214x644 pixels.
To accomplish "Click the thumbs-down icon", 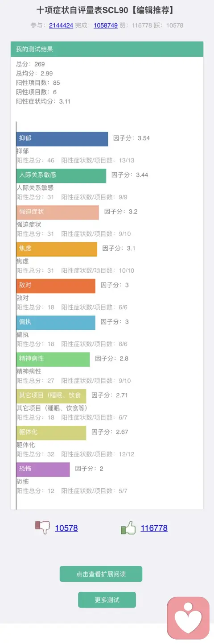I will point(42,528).
